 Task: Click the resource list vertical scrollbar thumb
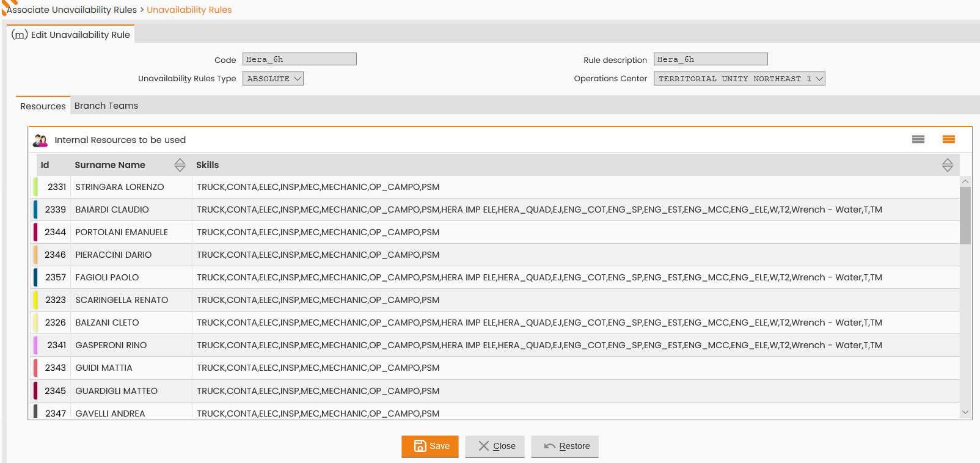click(x=965, y=216)
